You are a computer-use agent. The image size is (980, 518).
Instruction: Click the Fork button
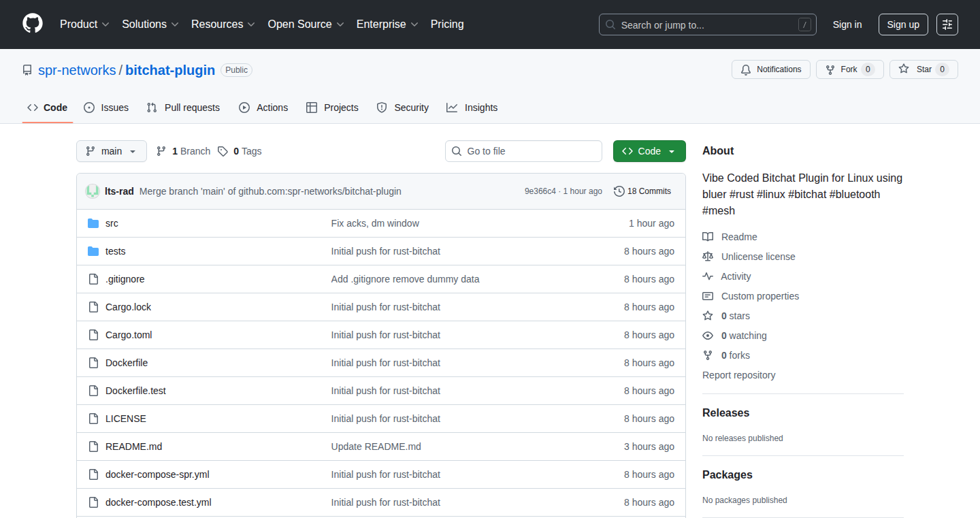point(850,69)
